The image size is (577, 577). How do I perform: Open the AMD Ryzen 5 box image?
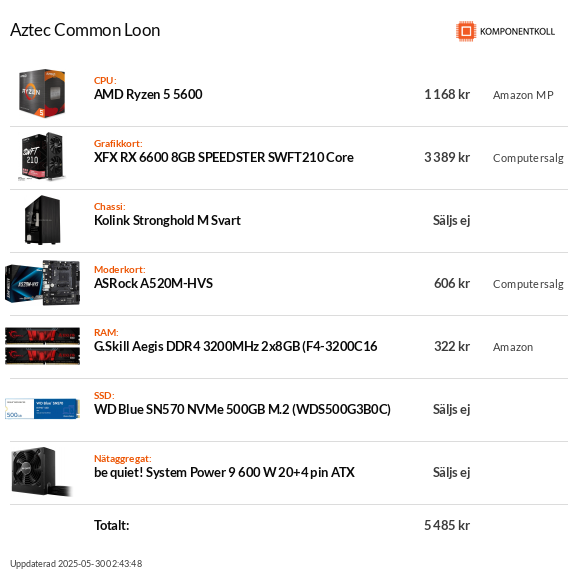(42, 93)
